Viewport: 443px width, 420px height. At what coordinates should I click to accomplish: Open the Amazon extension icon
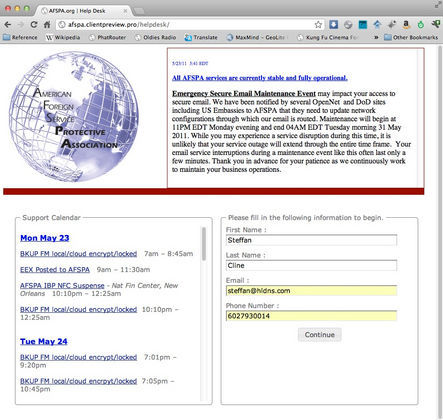pyautogui.click(x=406, y=24)
